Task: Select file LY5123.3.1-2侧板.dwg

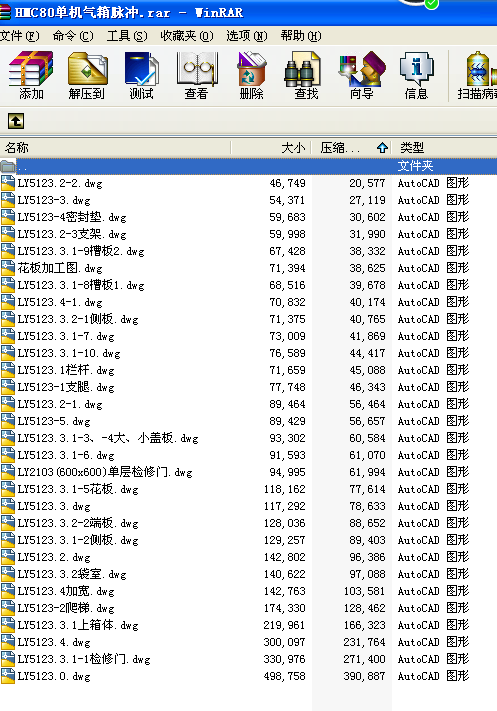Action: (x=78, y=540)
